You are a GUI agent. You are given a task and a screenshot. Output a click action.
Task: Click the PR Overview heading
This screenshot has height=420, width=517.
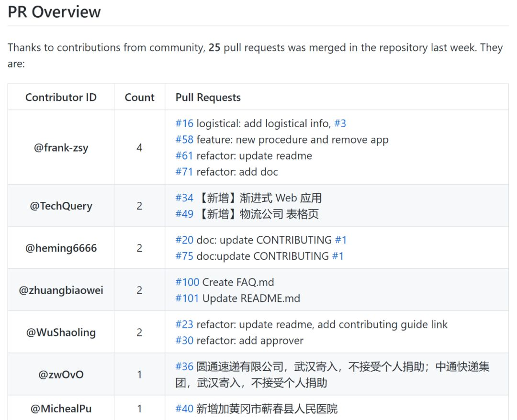click(54, 12)
